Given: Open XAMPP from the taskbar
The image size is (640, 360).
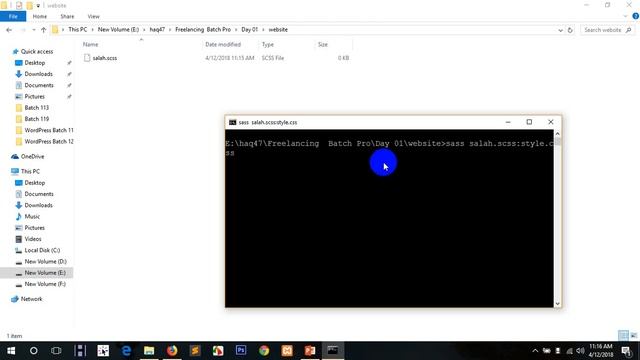Looking at the screenshot, I should tap(287, 351).
